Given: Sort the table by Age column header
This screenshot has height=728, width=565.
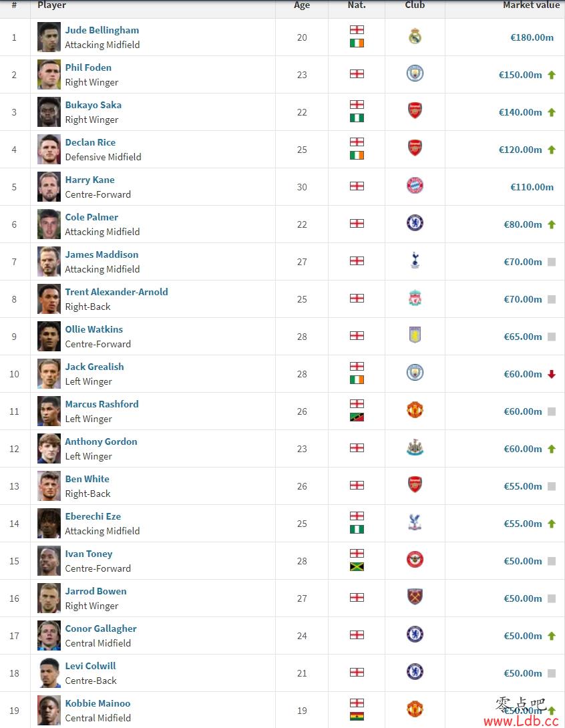Looking at the screenshot, I should click(302, 5).
